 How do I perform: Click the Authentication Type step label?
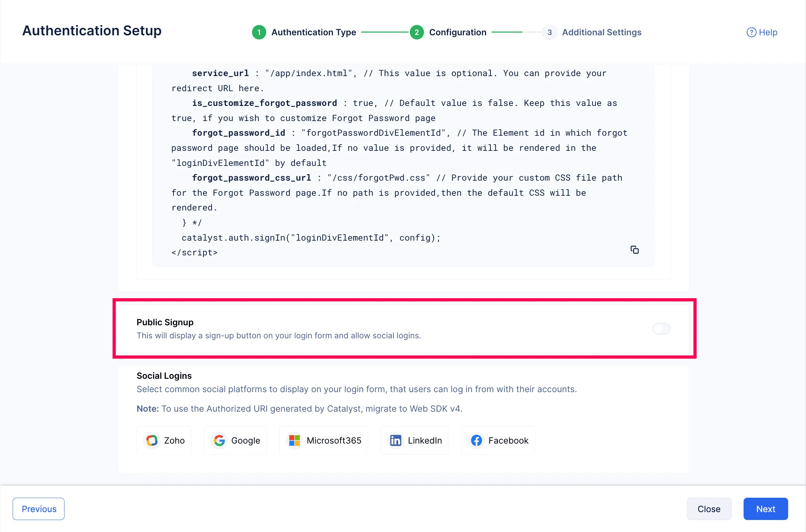[x=313, y=32]
